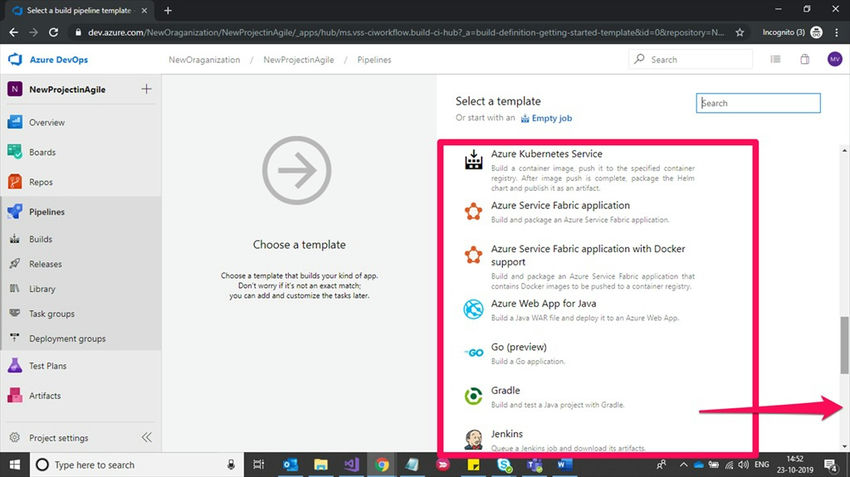The image size is (850, 477).
Task: Select the Azure Service Fabric application icon
Action: 473,211
